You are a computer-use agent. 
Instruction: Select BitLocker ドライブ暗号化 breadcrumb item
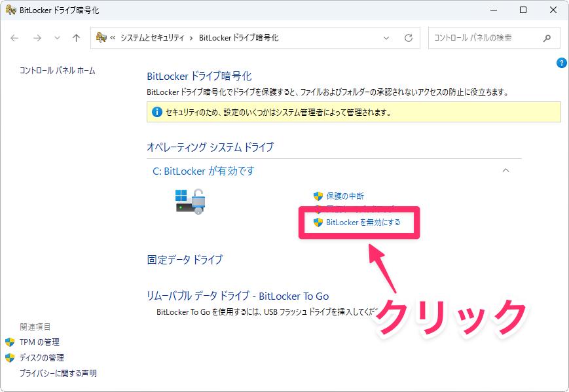(x=238, y=38)
